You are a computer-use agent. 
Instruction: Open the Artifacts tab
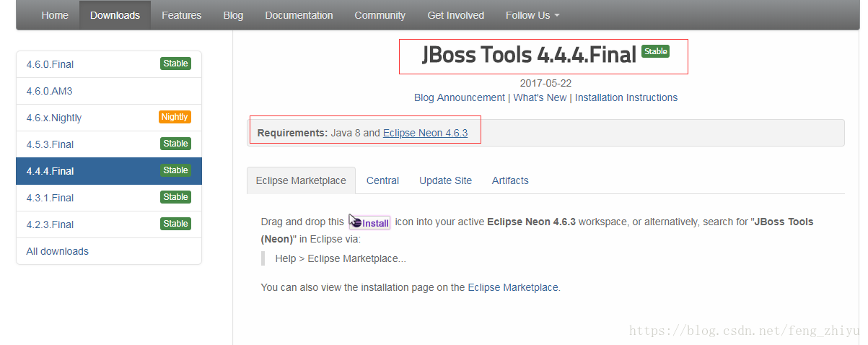(x=510, y=180)
